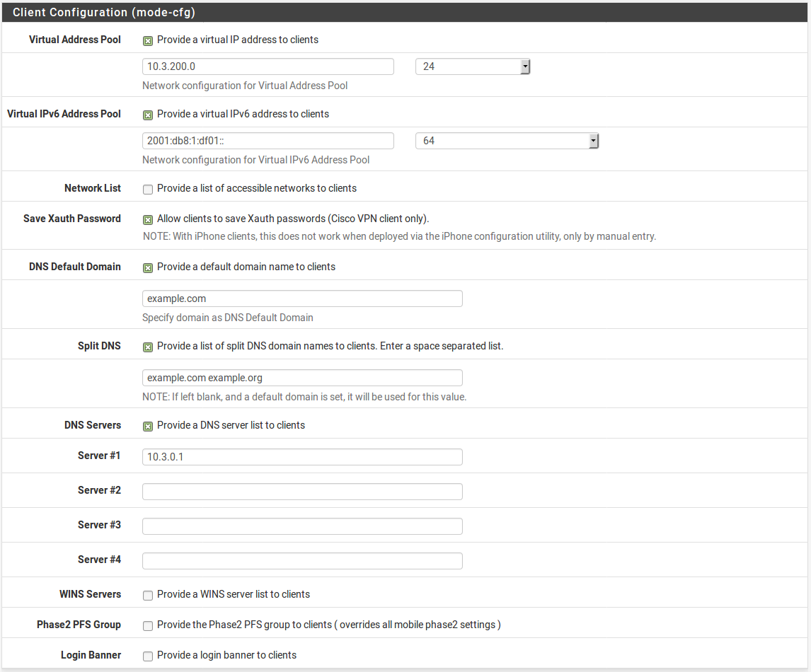Click the empty Server #2 input field
The width and height of the screenshot is (811, 672).
pyautogui.click(x=302, y=492)
